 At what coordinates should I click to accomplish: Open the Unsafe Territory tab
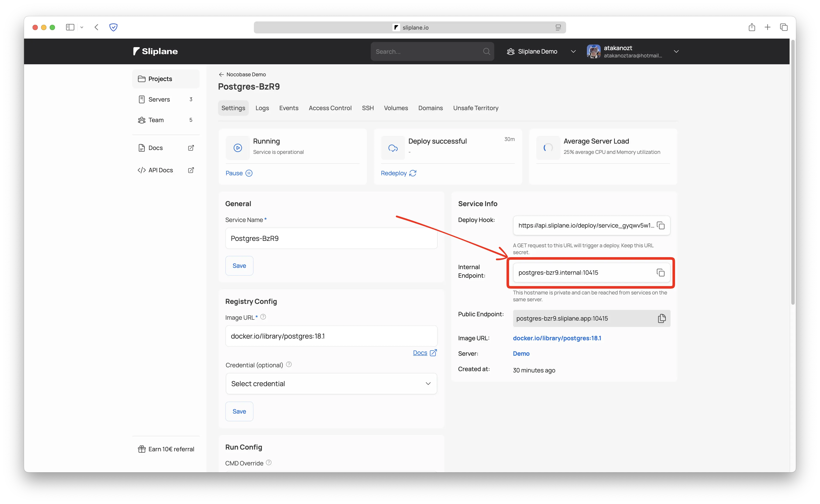[476, 108]
